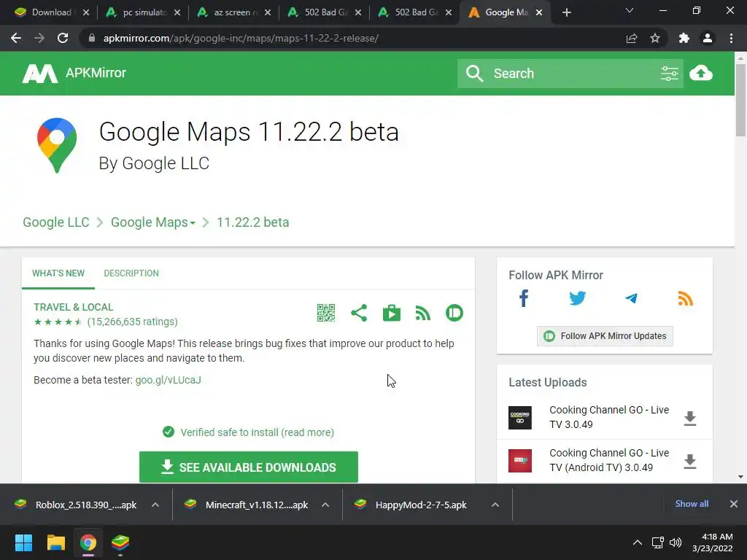Screen dimensions: 747x560
Task: Click Cooking Channel GO - Live TV 3.0.49 title
Action: (x=609, y=417)
